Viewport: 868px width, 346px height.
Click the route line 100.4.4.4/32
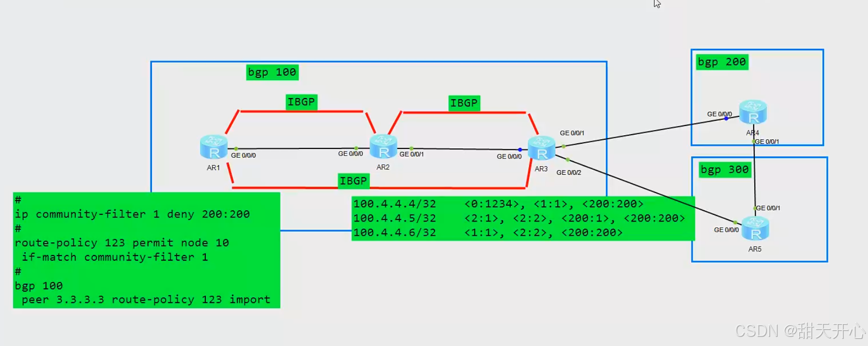click(x=499, y=204)
